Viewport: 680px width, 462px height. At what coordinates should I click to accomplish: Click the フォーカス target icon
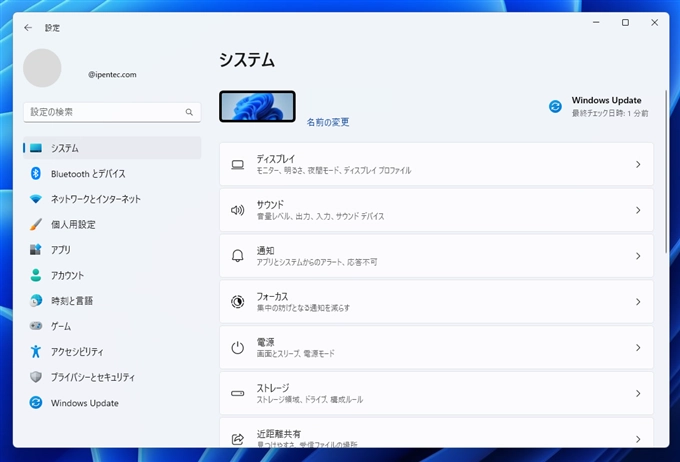pyautogui.click(x=237, y=302)
